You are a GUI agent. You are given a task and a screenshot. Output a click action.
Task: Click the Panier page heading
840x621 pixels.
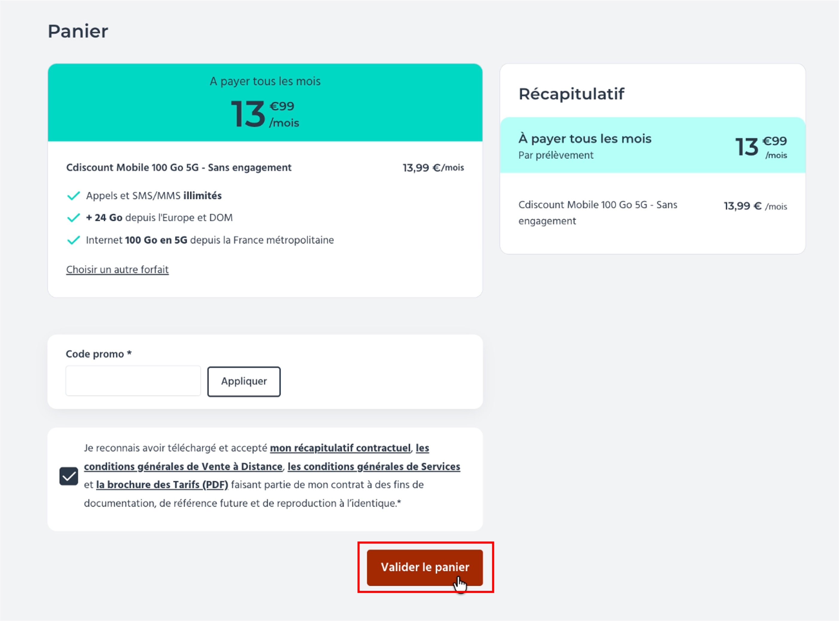click(78, 31)
